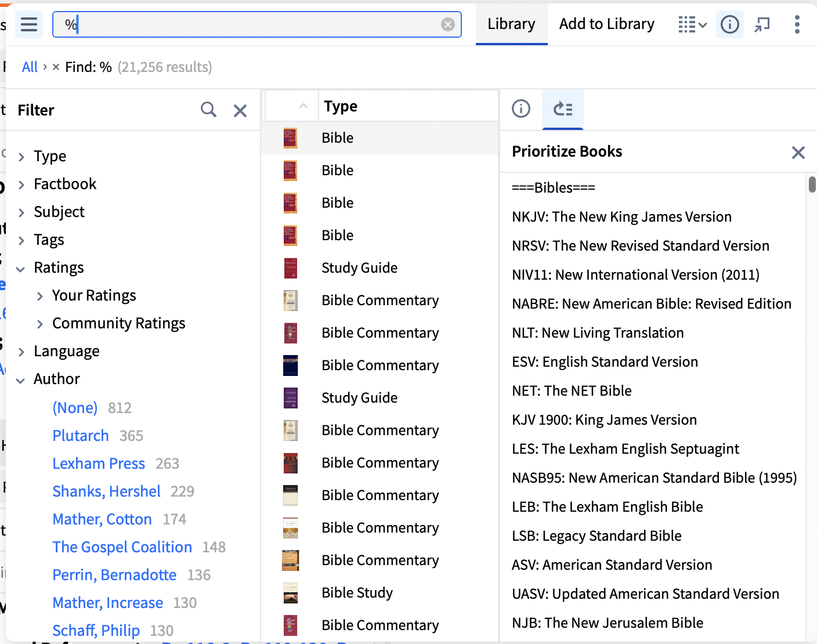Open the view layout dropdown icon
Viewport: 817px width, 644px height.
(x=692, y=24)
